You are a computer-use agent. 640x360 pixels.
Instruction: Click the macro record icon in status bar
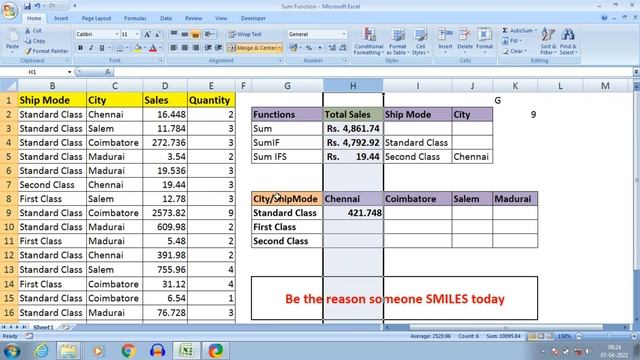point(29,336)
